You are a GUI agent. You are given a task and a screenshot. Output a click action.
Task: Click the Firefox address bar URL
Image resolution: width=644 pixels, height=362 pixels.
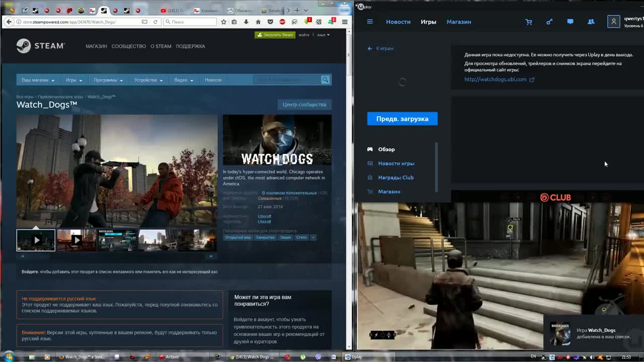69,22
